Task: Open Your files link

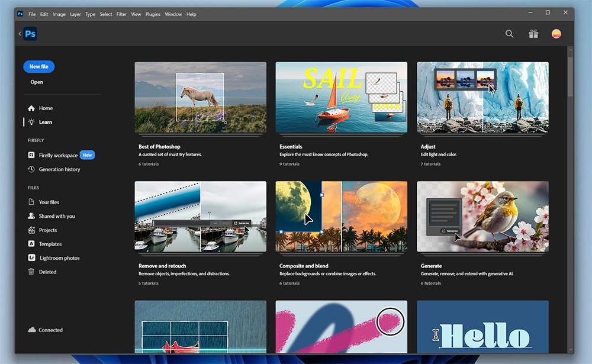Action: pos(49,202)
